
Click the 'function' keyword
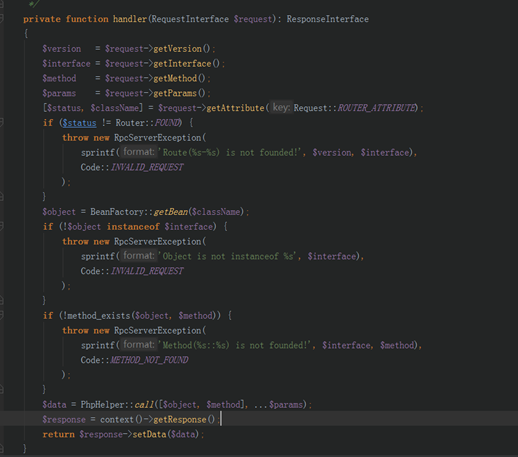click(87, 19)
